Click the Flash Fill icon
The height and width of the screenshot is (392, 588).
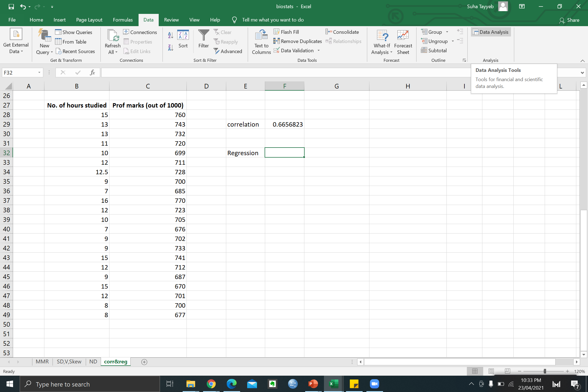tap(276, 32)
